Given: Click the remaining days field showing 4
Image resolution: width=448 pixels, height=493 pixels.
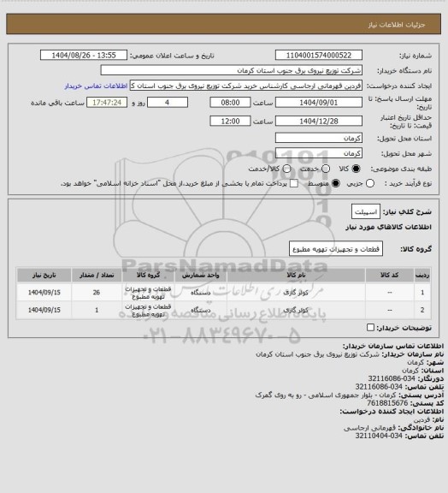Looking at the screenshot, I should point(168,103).
